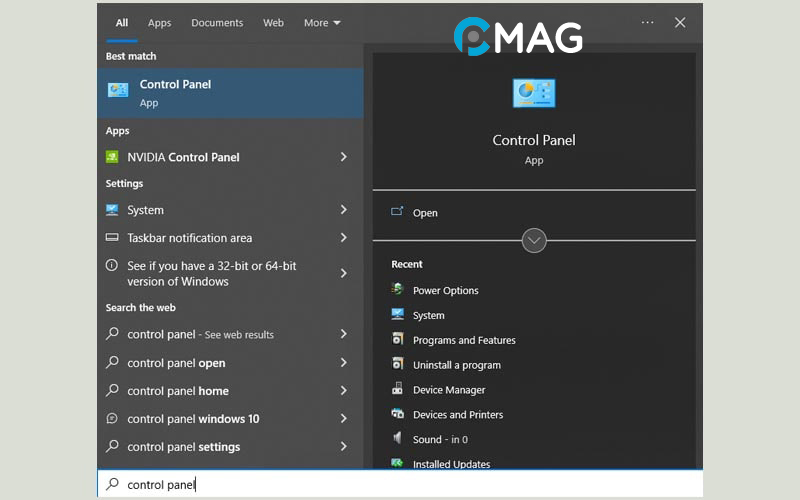Open the three-dot options menu

pos(647,22)
